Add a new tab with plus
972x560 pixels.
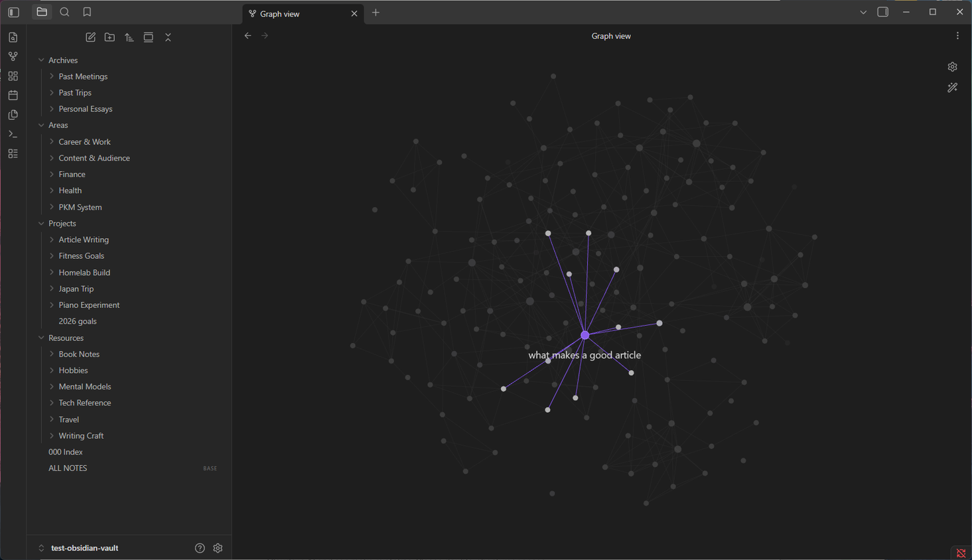[x=376, y=13]
